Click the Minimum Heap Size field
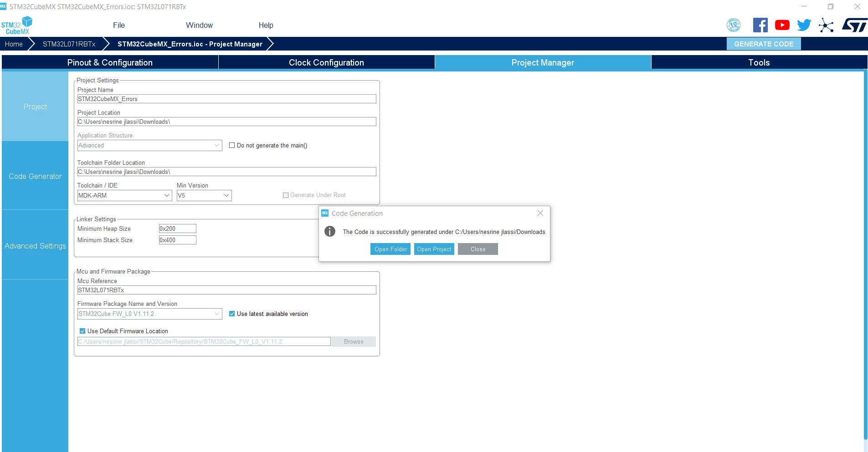This screenshot has width=868, height=452. [178, 229]
